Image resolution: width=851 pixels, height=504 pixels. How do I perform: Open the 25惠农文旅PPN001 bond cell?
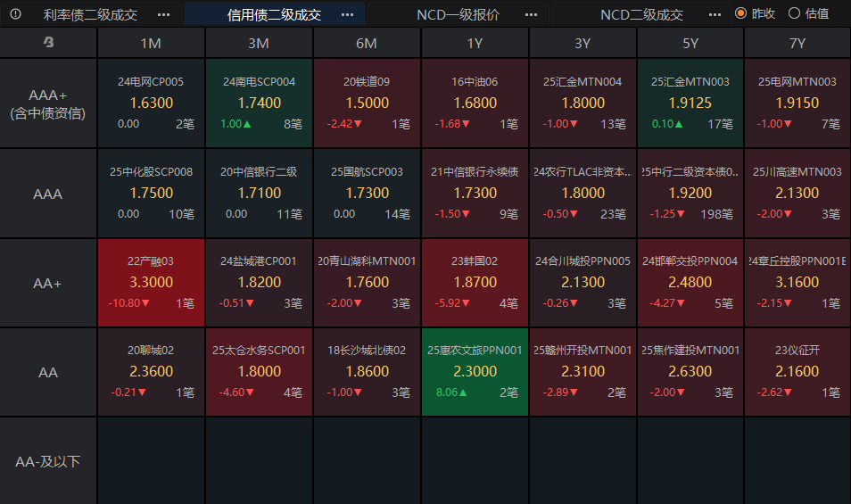coord(475,372)
